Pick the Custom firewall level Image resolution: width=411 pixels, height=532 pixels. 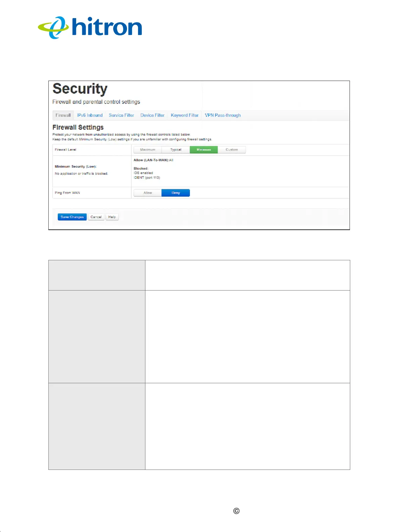[232, 150]
